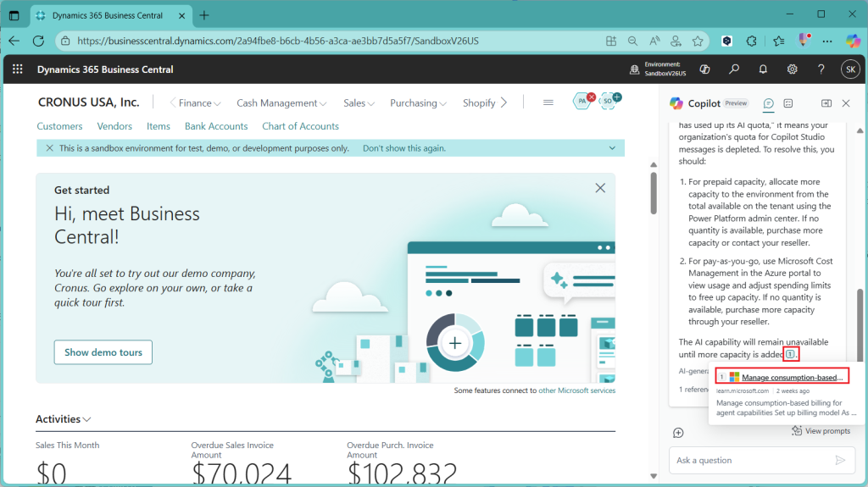Refresh the browser page
Screen dimensions: 868x487
[x=38, y=41]
